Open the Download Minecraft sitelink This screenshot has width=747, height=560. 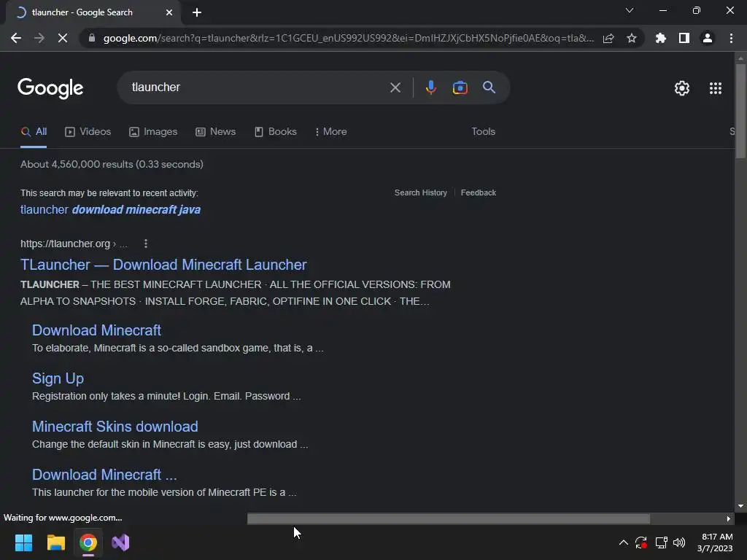(x=96, y=330)
